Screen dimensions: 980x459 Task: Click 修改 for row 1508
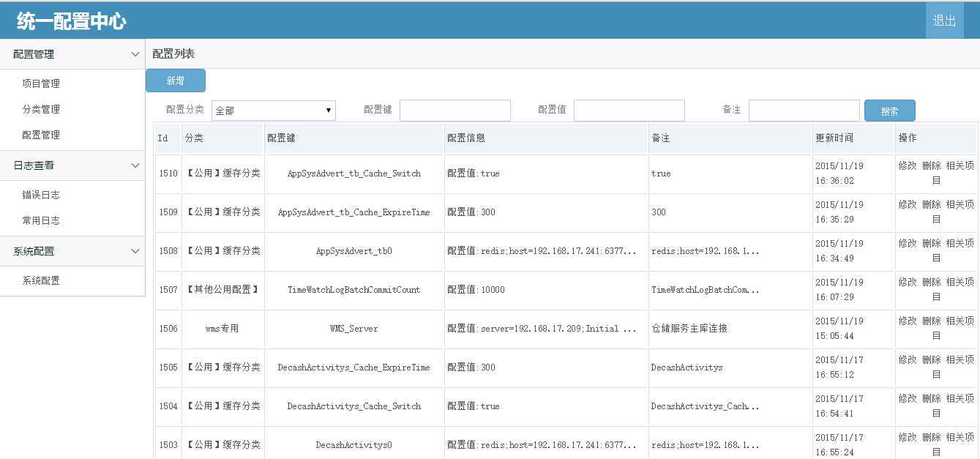point(908,243)
